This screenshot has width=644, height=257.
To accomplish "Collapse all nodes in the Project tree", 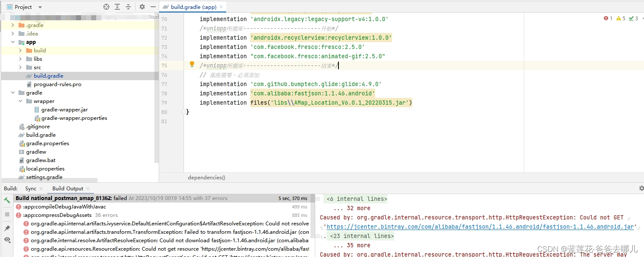I will pyautogui.click(x=129, y=7).
